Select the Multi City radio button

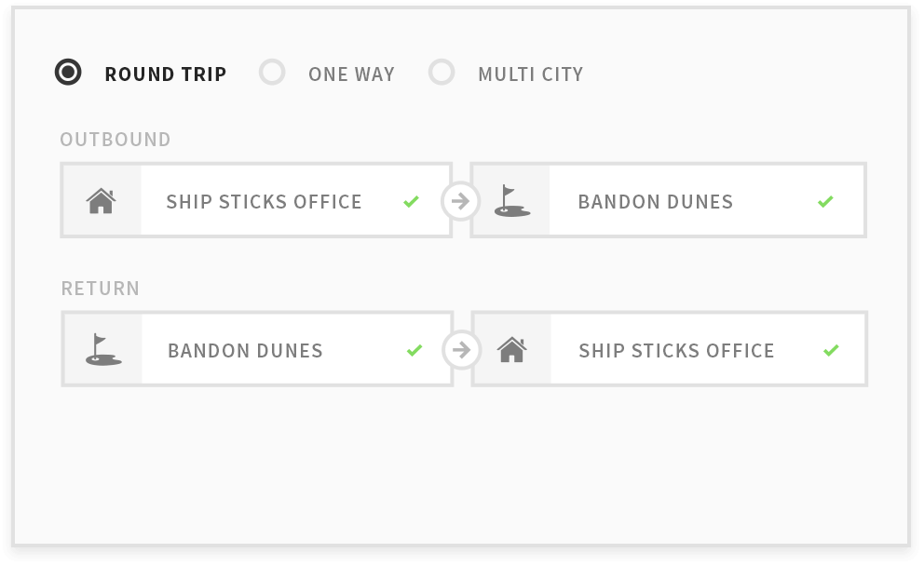pos(442,73)
